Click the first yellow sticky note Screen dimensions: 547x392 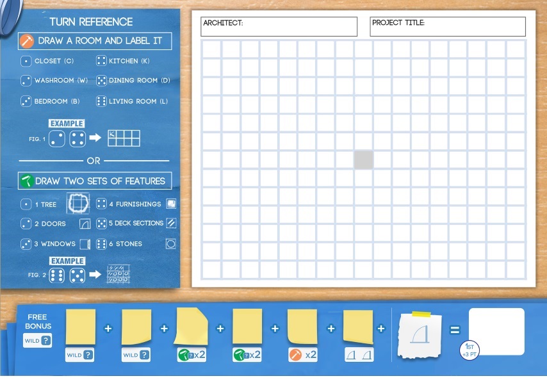click(x=80, y=327)
